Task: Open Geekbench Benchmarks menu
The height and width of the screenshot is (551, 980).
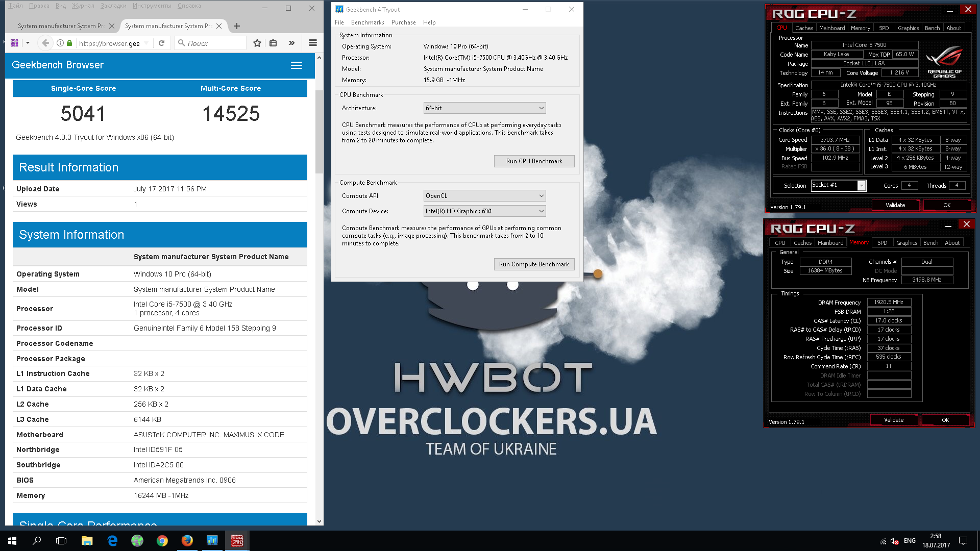Action: 367,22
